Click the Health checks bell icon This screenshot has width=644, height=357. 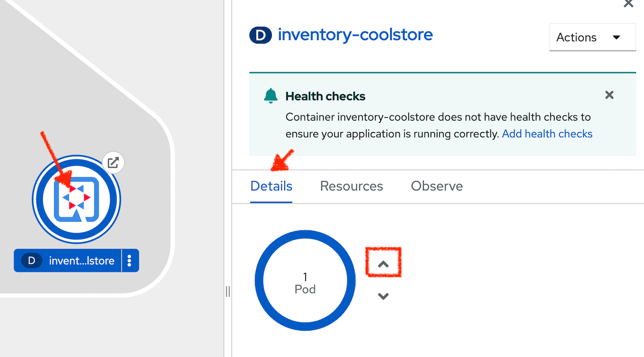point(271,95)
